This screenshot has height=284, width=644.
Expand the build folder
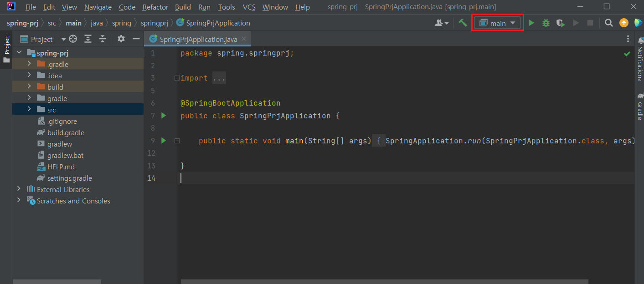click(x=29, y=87)
